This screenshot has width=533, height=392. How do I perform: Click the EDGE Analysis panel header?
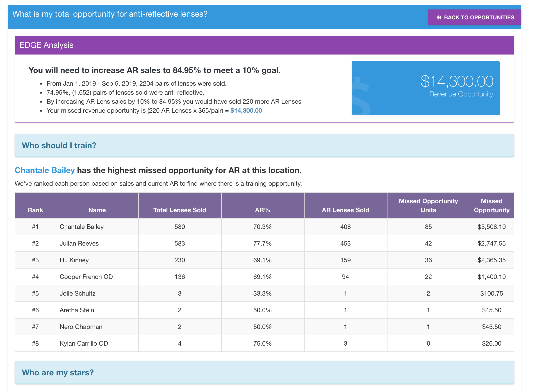tap(264, 45)
